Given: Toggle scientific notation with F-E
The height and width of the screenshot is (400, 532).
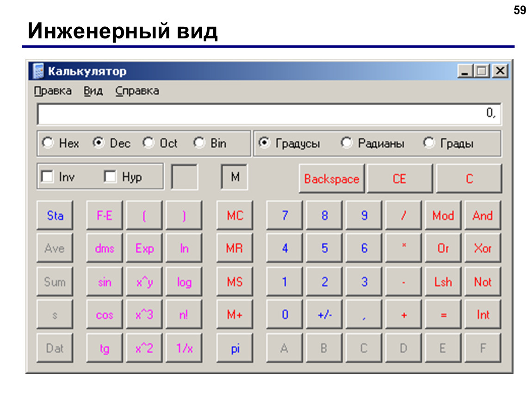Looking at the screenshot, I should coord(105,215).
